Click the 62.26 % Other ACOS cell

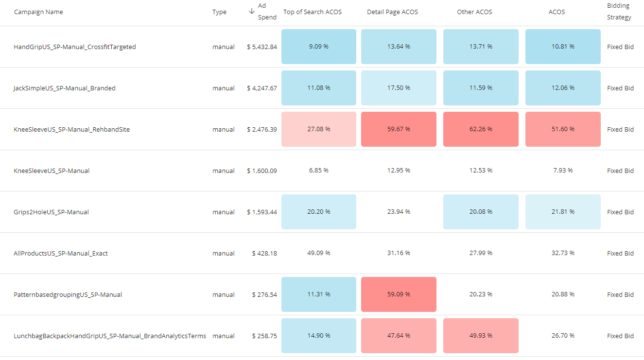(481, 129)
